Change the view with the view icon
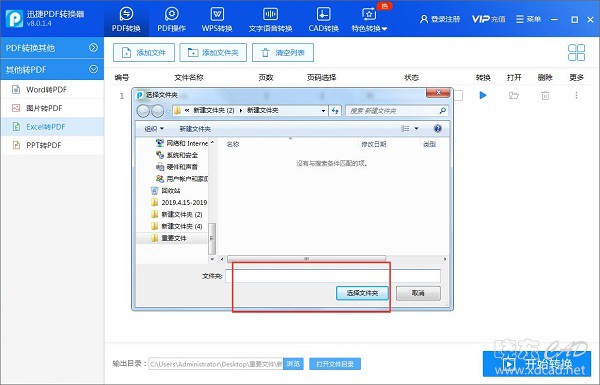The width and height of the screenshot is (600, 385). [405, 129]
